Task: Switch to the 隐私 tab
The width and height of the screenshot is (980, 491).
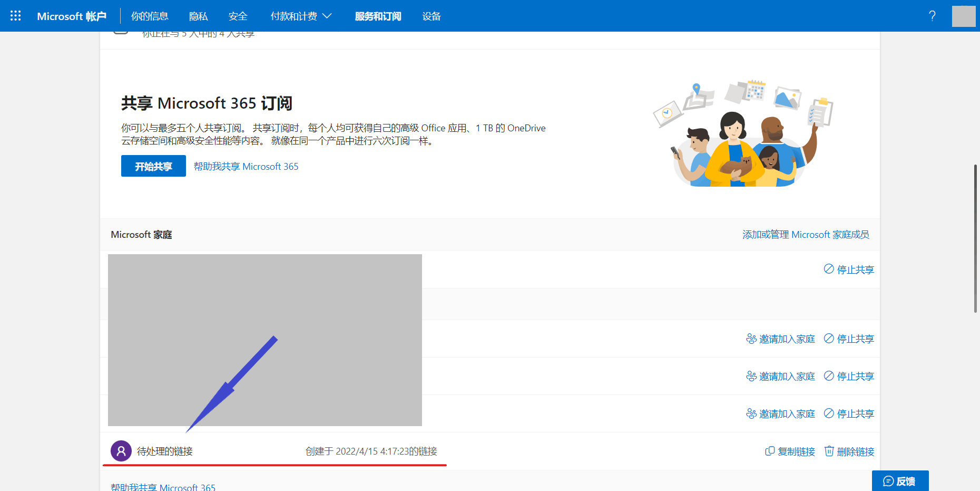Action: tap(199, 16)
